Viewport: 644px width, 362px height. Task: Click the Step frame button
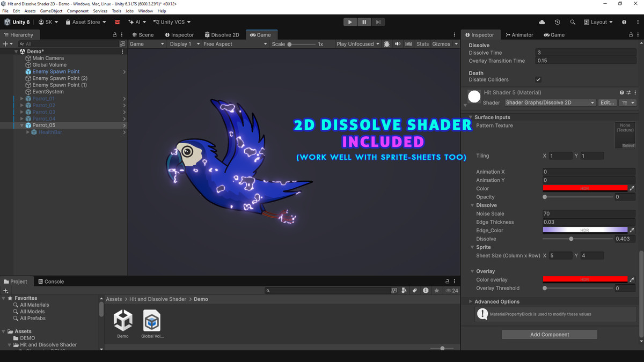378,22
